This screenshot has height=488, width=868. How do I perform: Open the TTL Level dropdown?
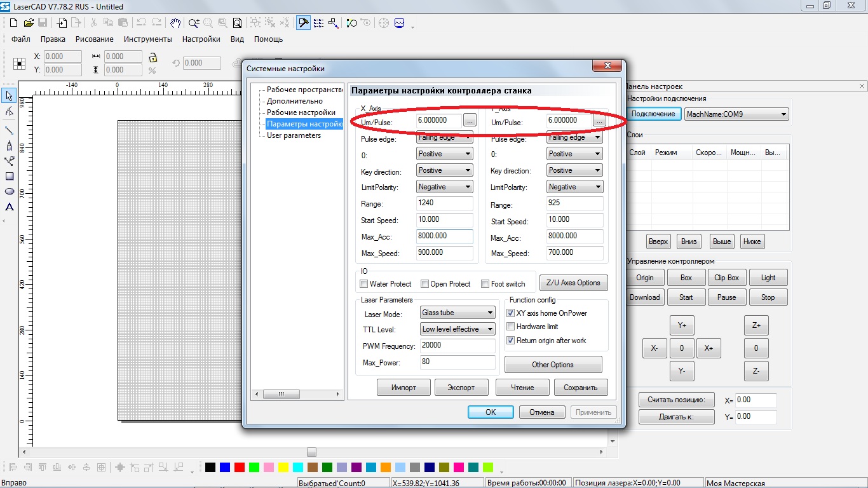(458, 329)
